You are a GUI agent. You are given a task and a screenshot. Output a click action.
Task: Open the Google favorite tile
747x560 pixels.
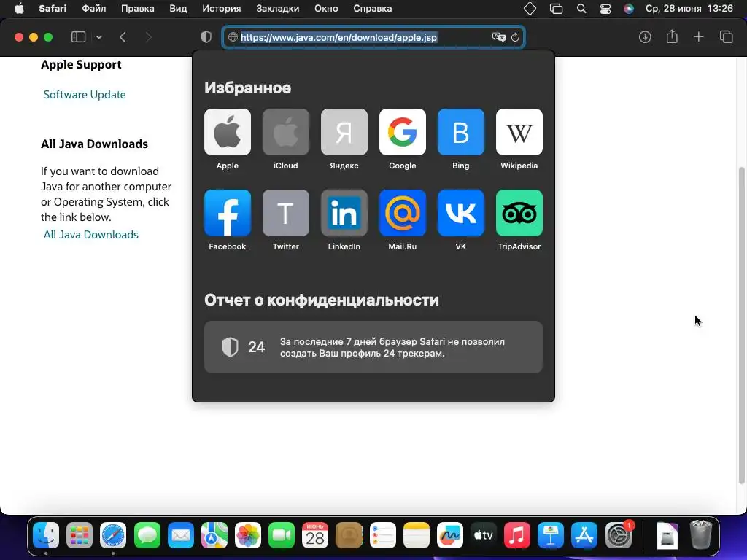402,132
